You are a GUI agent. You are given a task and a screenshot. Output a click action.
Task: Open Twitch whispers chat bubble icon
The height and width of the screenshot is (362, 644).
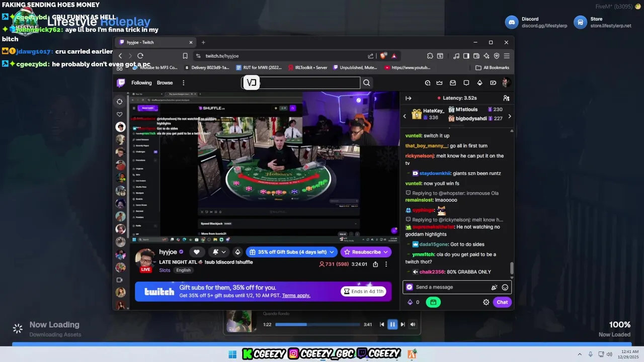pyautogui.click(x=466, y=83)
